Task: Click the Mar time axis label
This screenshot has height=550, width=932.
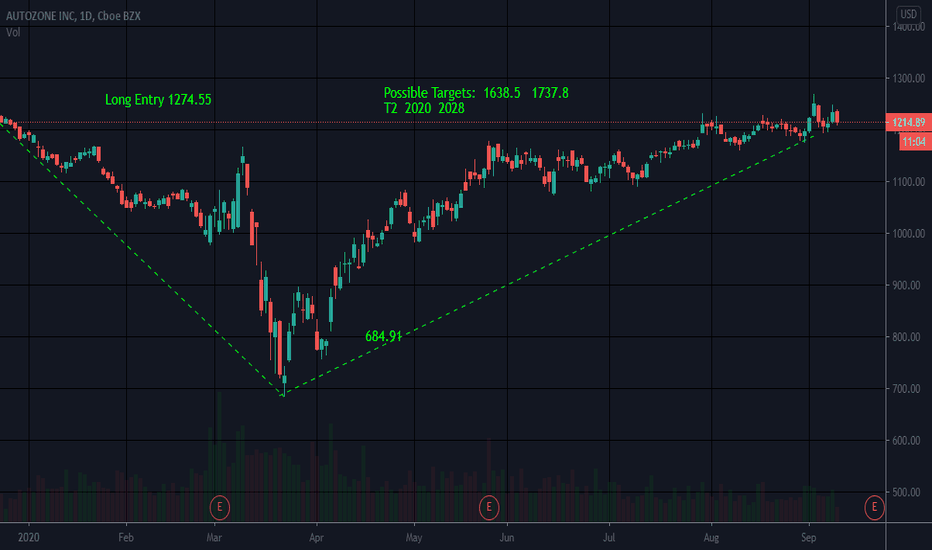Action: click(x=214, y=538)
